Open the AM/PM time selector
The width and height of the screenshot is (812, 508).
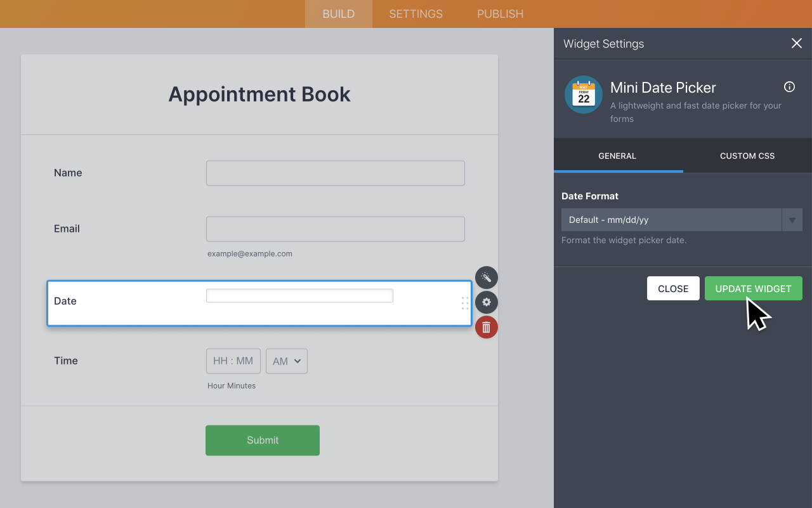[286, 361]
